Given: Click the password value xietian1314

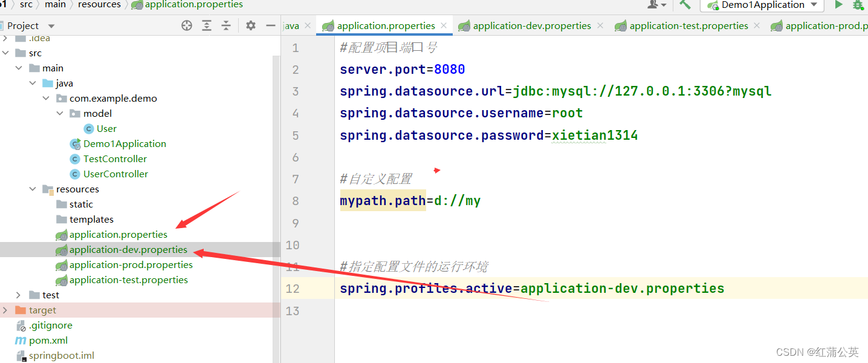Looking at the screenshot, I should pyautogui.click(x=595, y=136).
